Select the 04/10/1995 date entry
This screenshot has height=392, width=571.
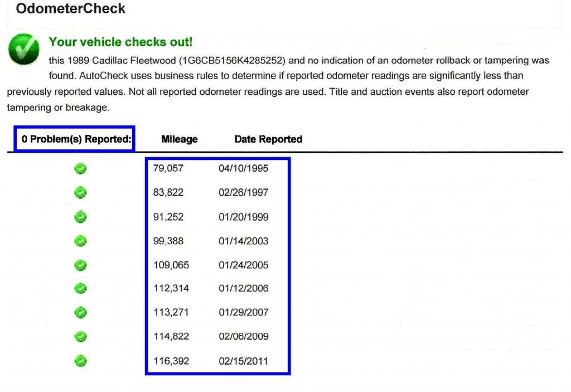click(243, 168)
